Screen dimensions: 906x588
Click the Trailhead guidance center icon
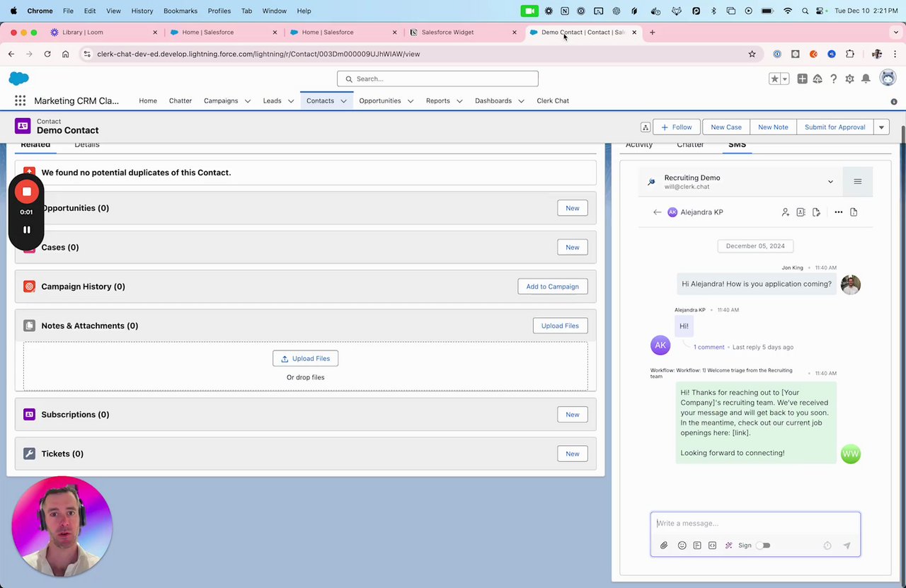[x=818, y=79]
